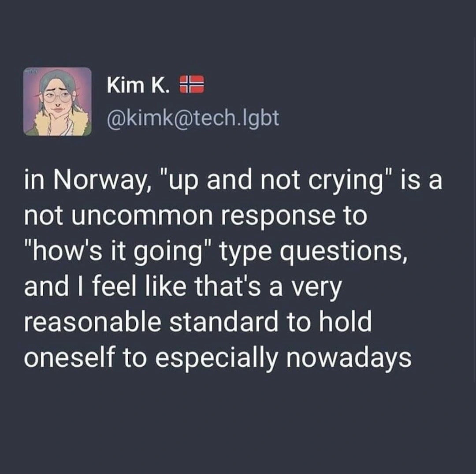Select the word "hold" in the post
The width and height of the screenshot is (476, 476).
point(349,323)
